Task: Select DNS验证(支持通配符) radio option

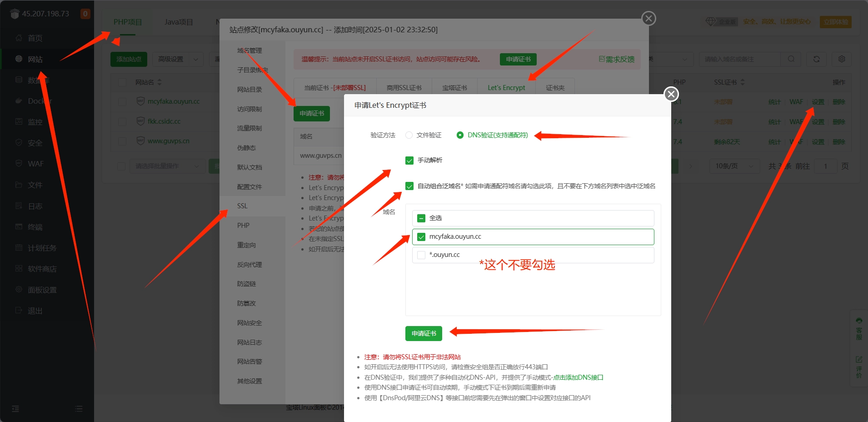Action: [x=460, y=135]
